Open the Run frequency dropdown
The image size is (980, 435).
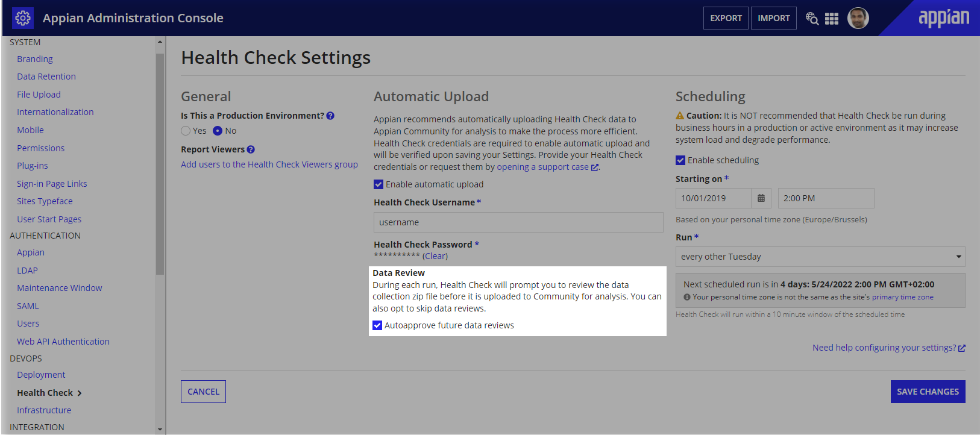(x=820, y=257)
